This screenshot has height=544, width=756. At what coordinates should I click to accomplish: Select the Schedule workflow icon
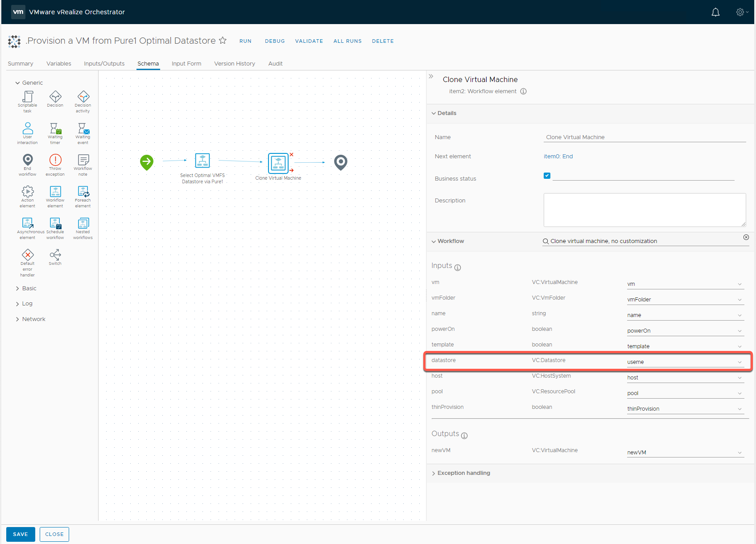click(x=55, y=223)
